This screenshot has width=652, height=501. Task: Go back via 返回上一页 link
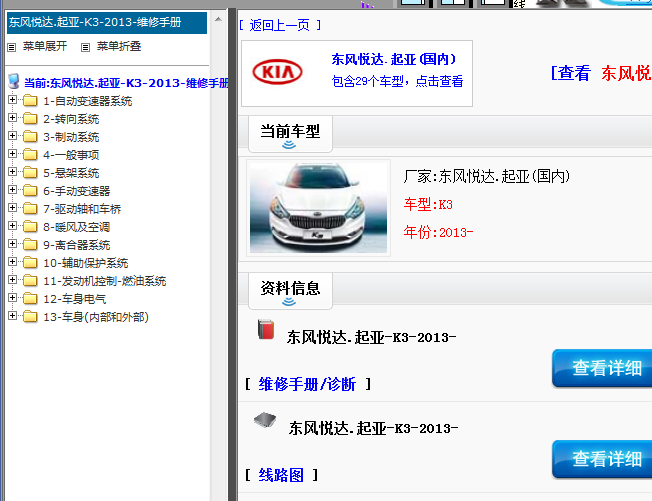point(279,25)
